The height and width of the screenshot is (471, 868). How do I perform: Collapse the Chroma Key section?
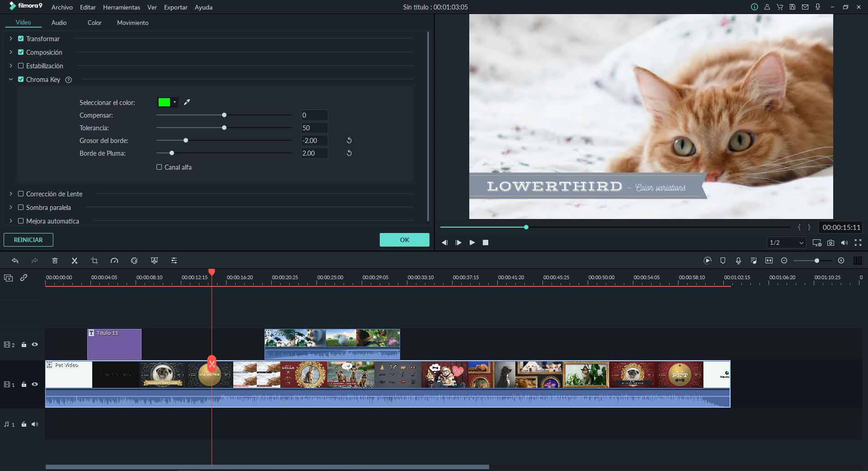tap(11, 80)
